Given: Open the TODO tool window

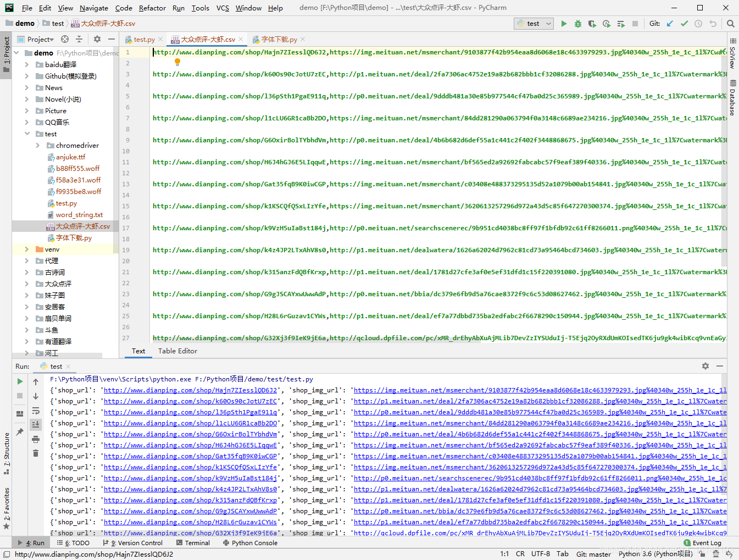Looking at the screenshot, I should pyautogui.click(x=73, y=543).
